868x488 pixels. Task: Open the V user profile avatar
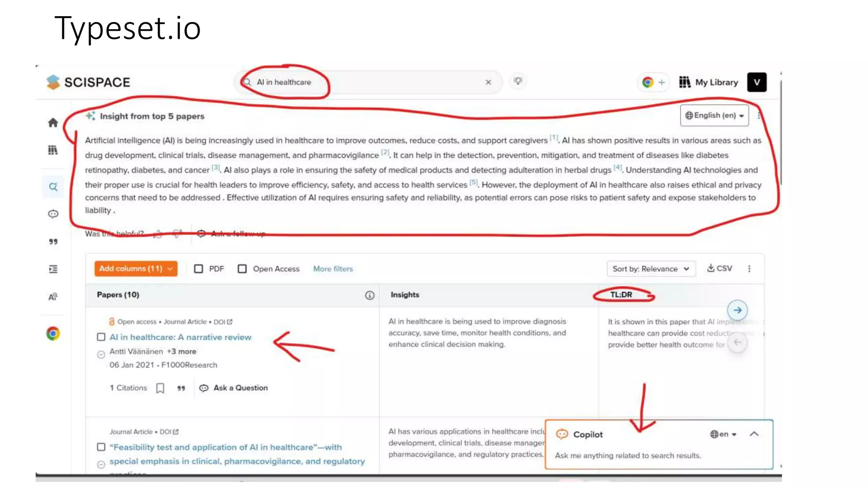tap(757, 82)
